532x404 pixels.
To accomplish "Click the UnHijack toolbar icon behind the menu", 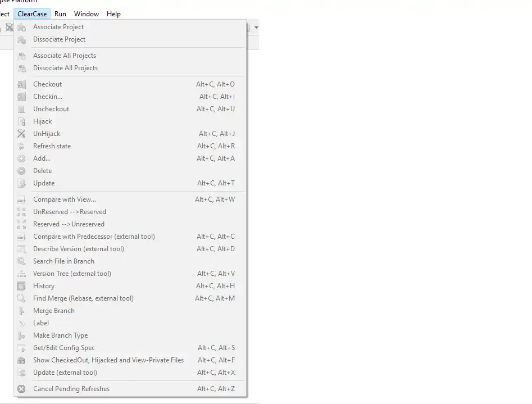I will coord(9,27).
